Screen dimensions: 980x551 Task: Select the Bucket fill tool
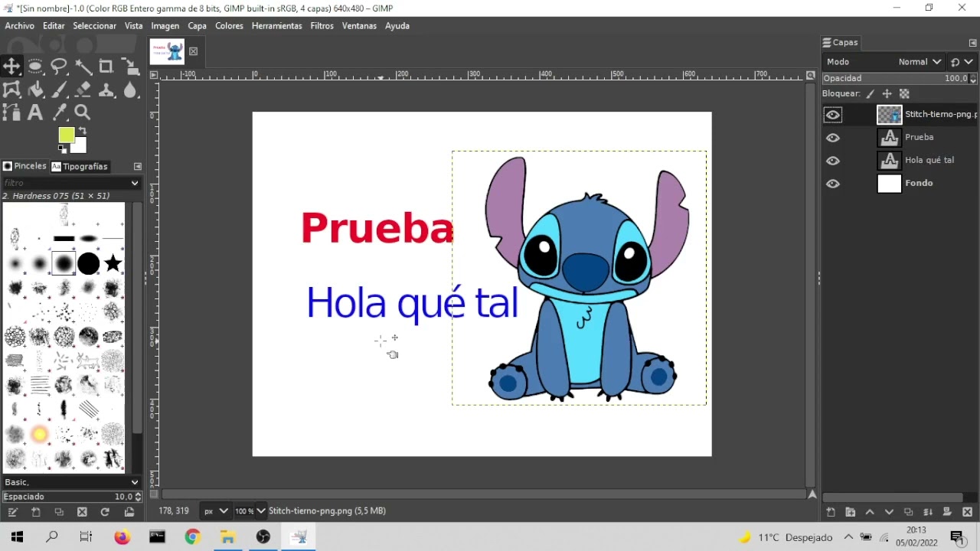click(35, 90)
